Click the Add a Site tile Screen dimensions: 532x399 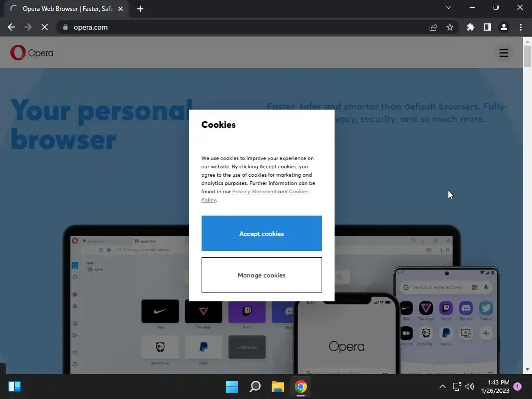(247, 347)
